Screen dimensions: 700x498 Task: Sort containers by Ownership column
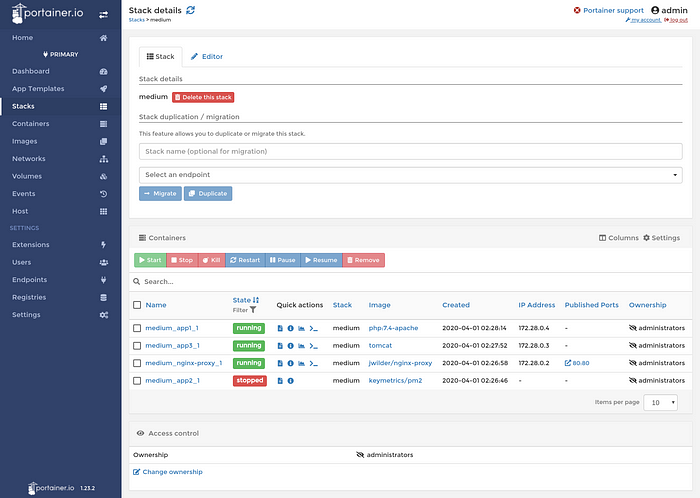point(647,305)
